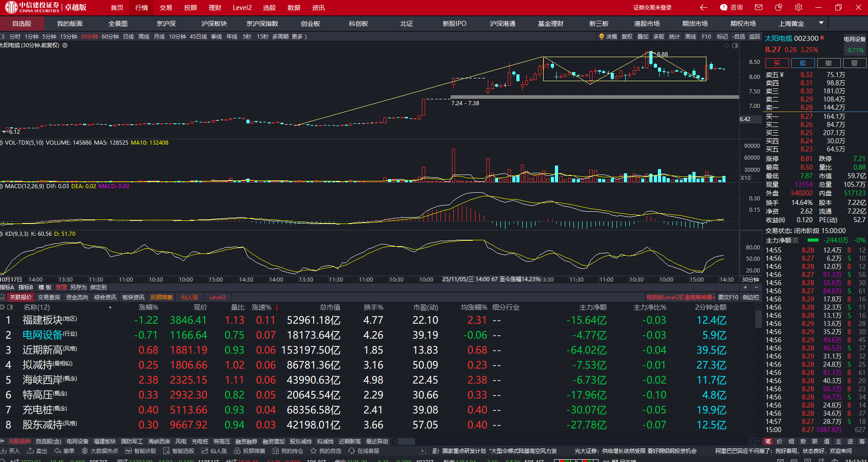This screenshot has width=868, height=462.
Task: Expand 更多 period options
Action: pyautogui.click(x=299, y=37)
